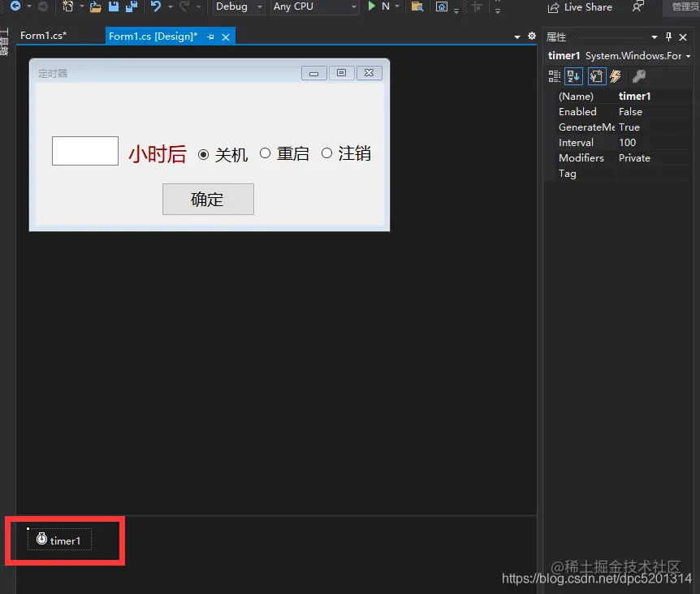Close the Form1.cs [Design] tab
The width and height of the screenshot is (700, 594).
click(x=226, y=37)
